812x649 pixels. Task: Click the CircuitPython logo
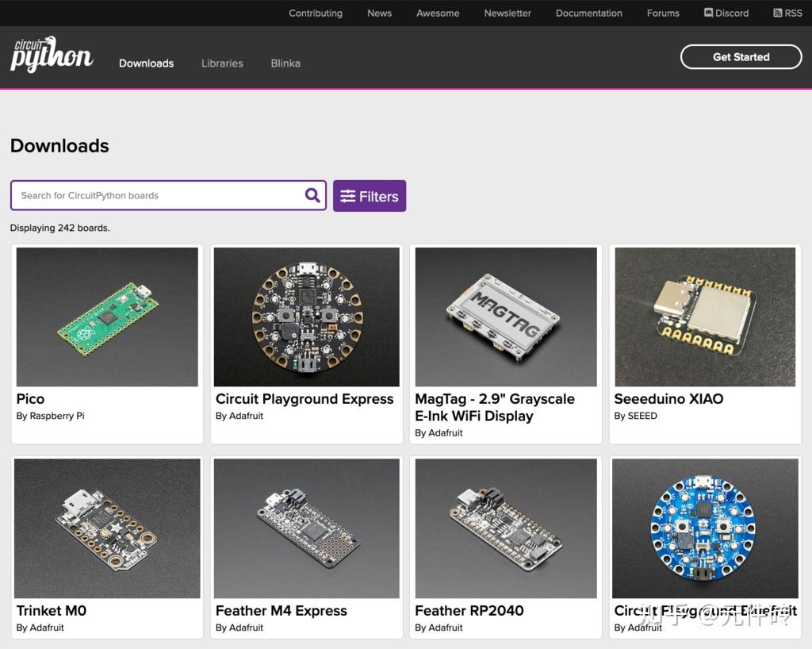pyautogui.click(x=52, y=56)
